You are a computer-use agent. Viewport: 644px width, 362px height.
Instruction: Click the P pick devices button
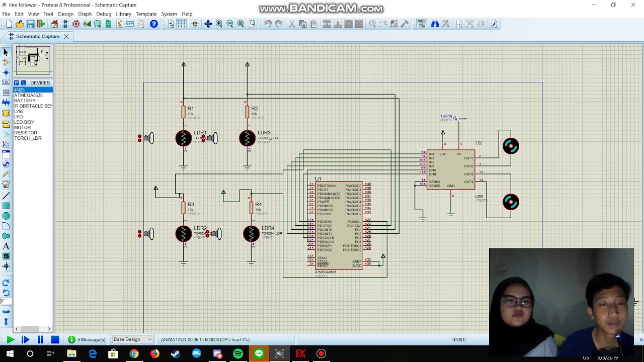[x=16, y=83]
